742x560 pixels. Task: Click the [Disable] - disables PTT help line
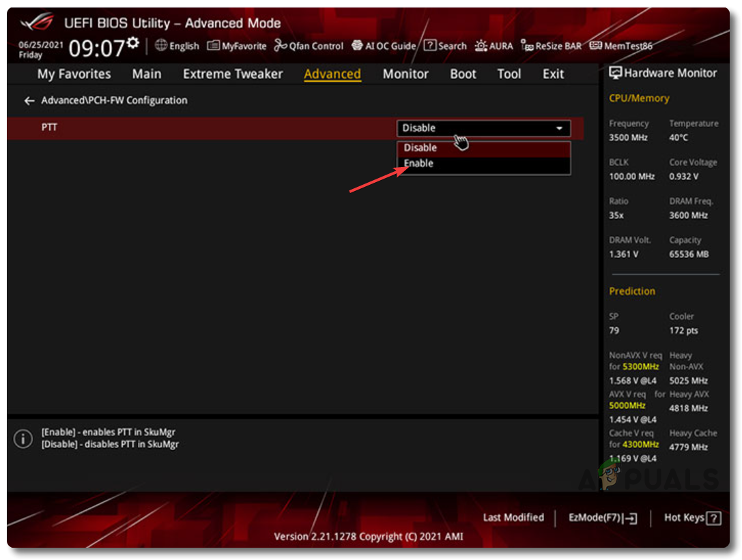[110, 444]
